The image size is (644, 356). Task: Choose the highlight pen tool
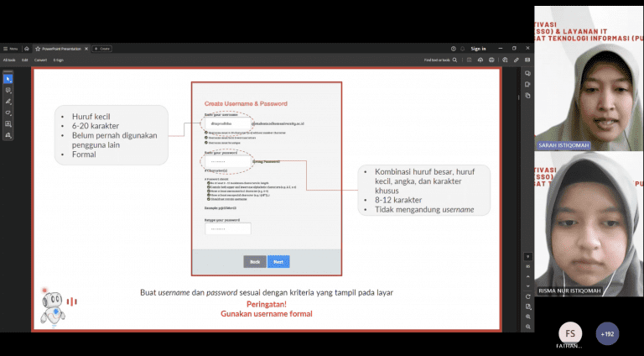coord(8,101)
